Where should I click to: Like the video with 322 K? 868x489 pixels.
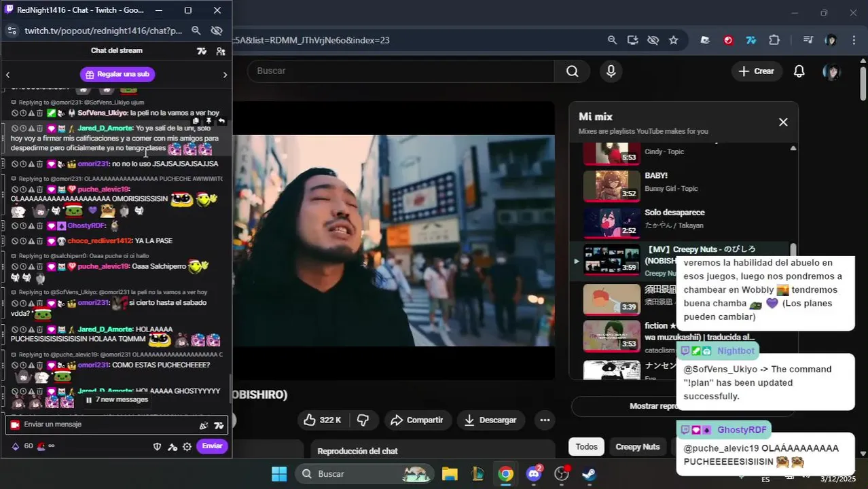pos(323,420)
